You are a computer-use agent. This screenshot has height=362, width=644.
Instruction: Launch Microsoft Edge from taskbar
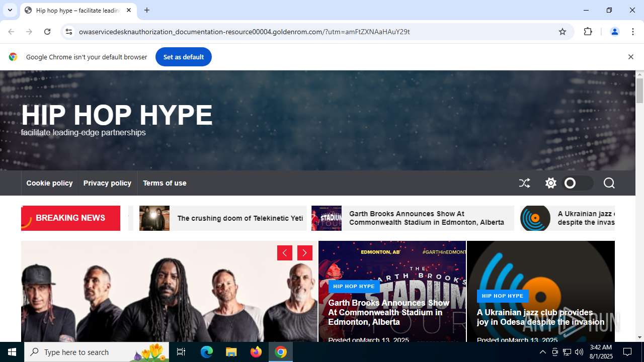pyautogui.click(x=207, y=352)
